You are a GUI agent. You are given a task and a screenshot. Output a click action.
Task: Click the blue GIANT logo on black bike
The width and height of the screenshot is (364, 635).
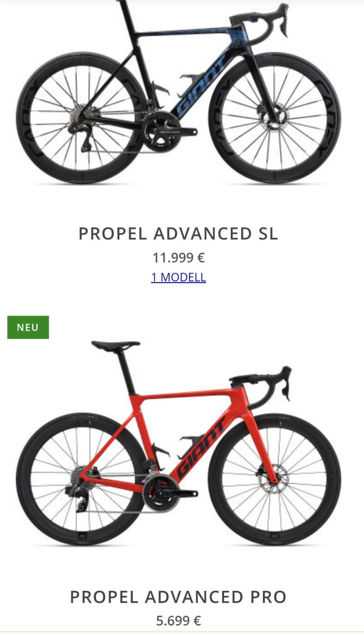click(x=202, y=85)
